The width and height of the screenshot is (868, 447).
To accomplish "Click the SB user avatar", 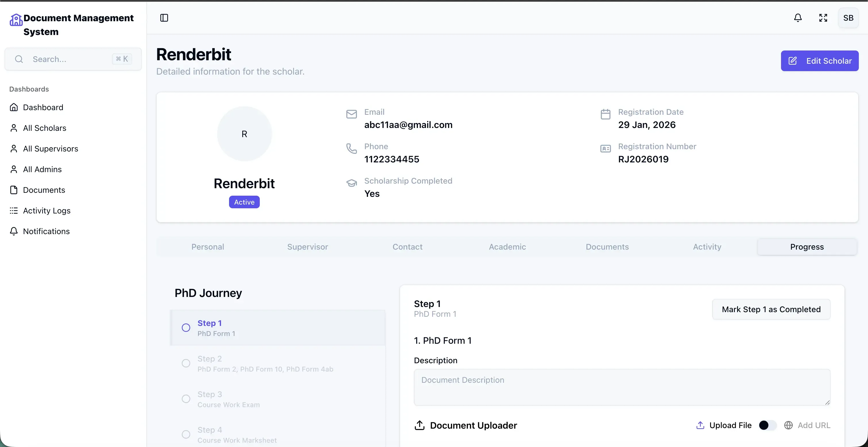I will click(848, 18).
